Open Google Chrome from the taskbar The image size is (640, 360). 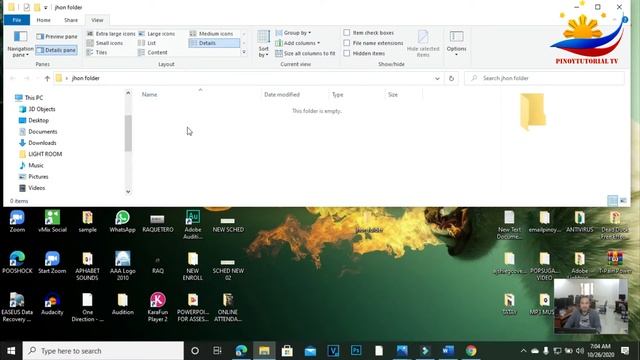[x=471, y=351]
